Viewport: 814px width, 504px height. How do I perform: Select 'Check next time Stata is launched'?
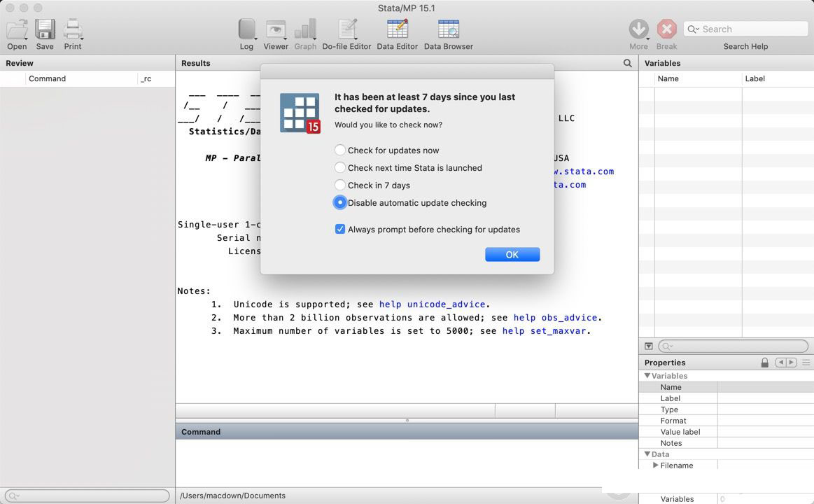tap(339, 168)
